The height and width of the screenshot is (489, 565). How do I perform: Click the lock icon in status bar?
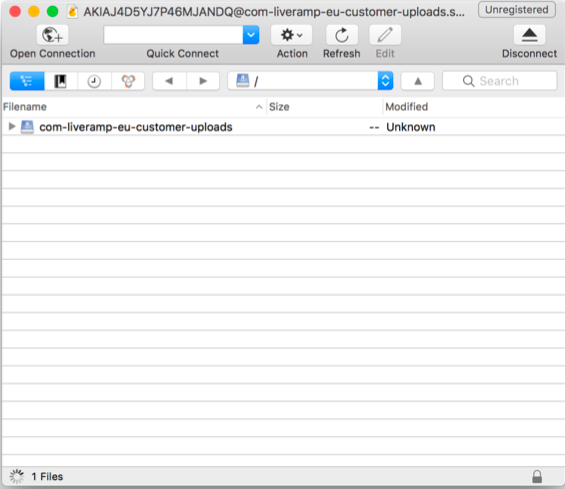click(x=537, y=476)
